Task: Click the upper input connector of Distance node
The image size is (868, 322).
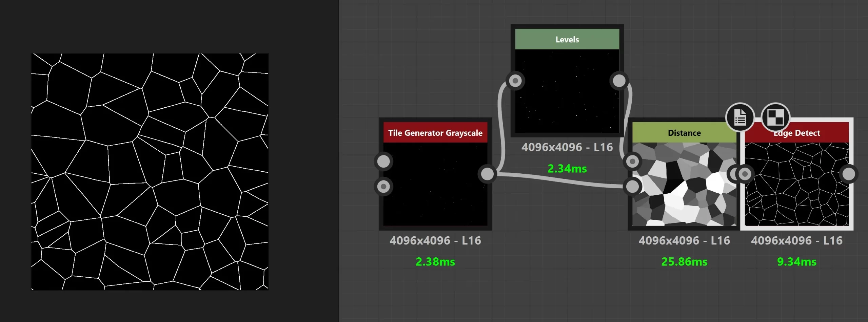Action: coord(632,161)
